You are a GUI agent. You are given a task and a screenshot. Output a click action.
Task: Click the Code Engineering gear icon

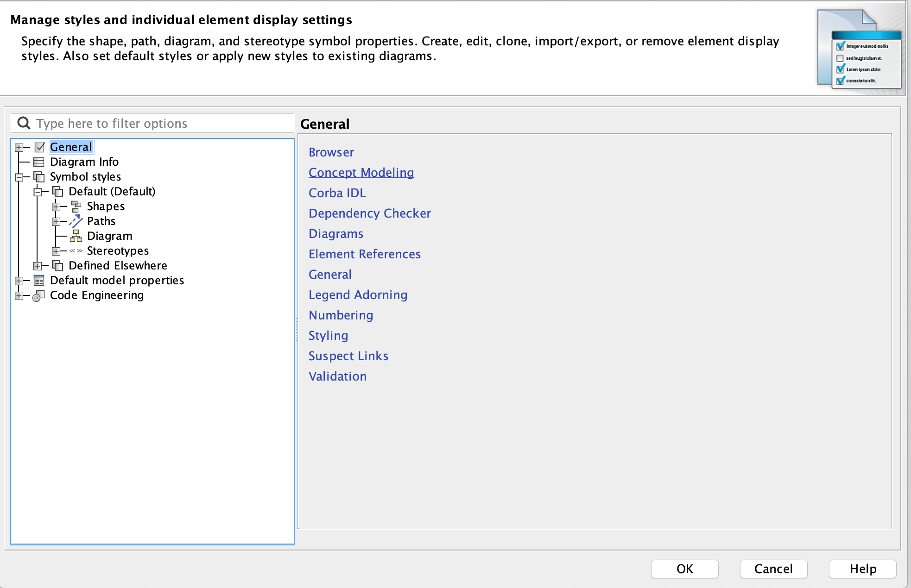click(39, 295)
